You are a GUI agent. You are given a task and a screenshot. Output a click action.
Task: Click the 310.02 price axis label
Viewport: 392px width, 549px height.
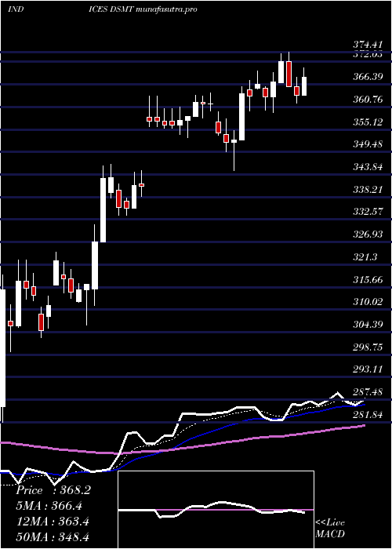pos(367,302)
